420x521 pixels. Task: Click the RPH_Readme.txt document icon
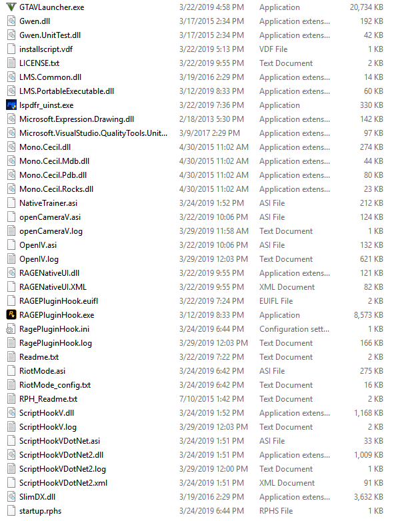pyautogui.click(x=11, y=398)
